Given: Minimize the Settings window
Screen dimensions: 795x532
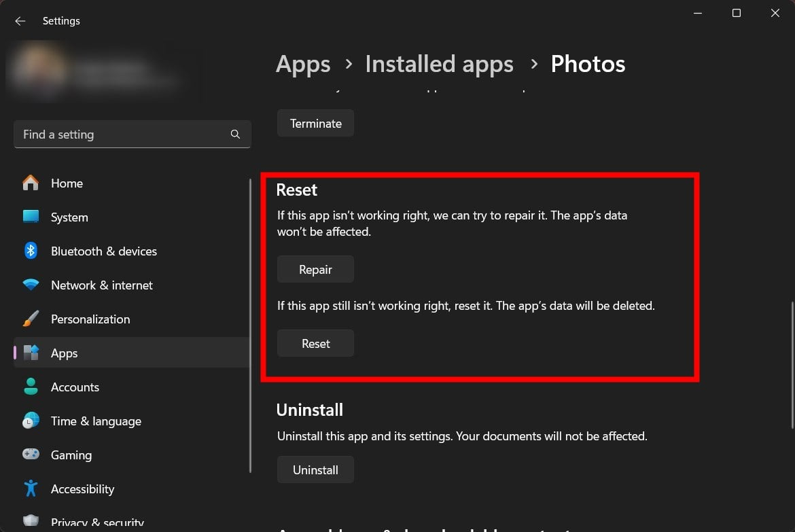Looking at the screenshot, I should tap(698, 13).
